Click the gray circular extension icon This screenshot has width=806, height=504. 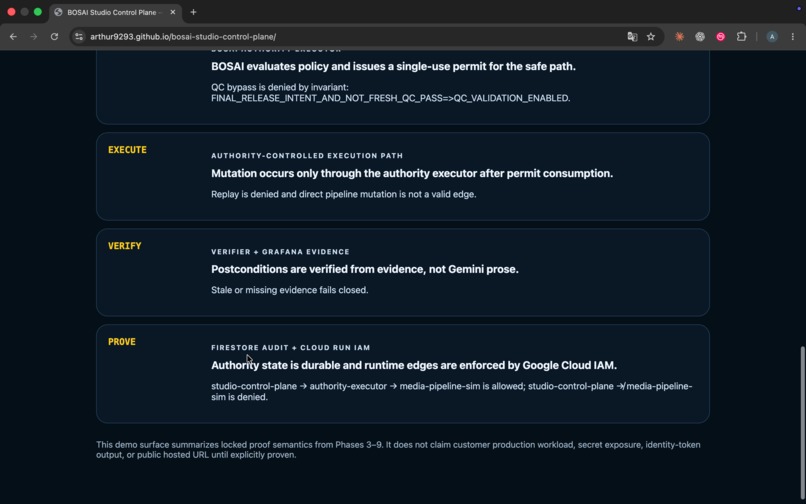tap(700, 37)
